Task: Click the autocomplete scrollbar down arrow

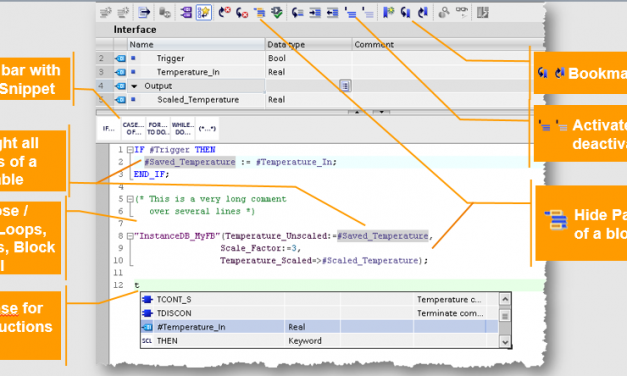Action: pyautogui.click(x=505, y=341)
